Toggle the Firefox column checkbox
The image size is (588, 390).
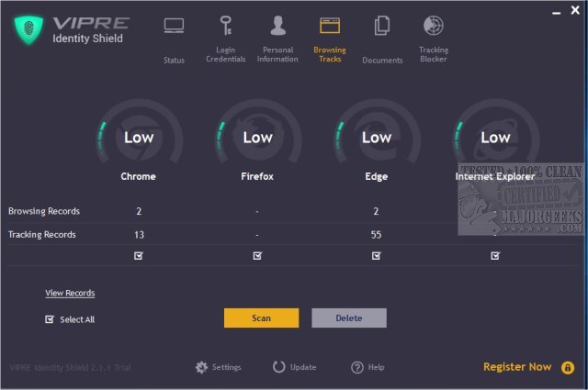coord(257,256)
